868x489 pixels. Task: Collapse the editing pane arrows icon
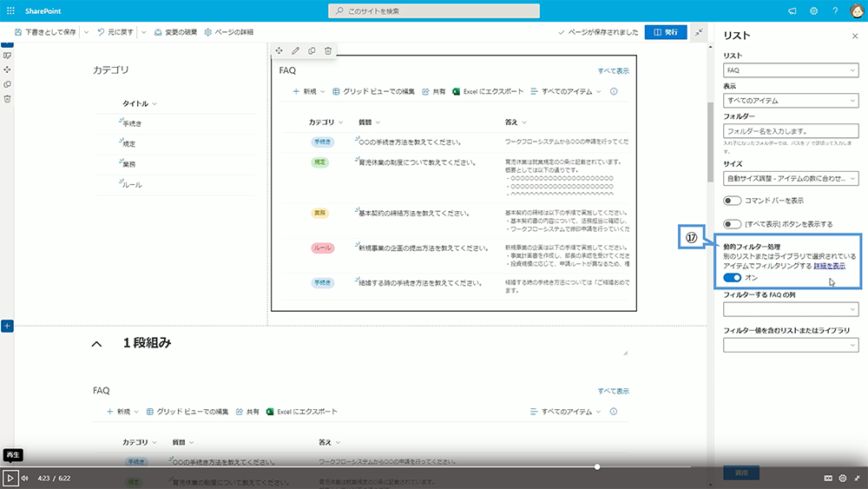(x=699, y=32)
